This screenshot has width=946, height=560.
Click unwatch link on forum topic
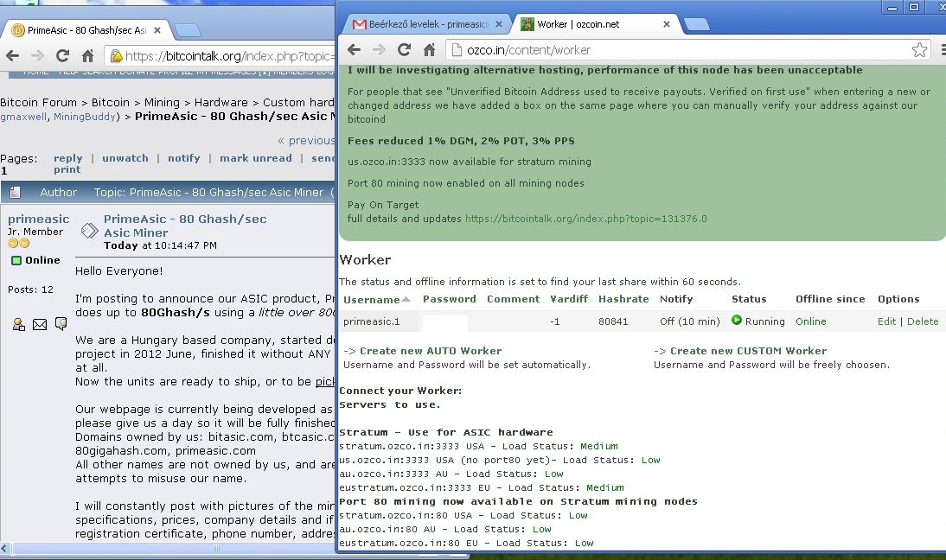125,158
